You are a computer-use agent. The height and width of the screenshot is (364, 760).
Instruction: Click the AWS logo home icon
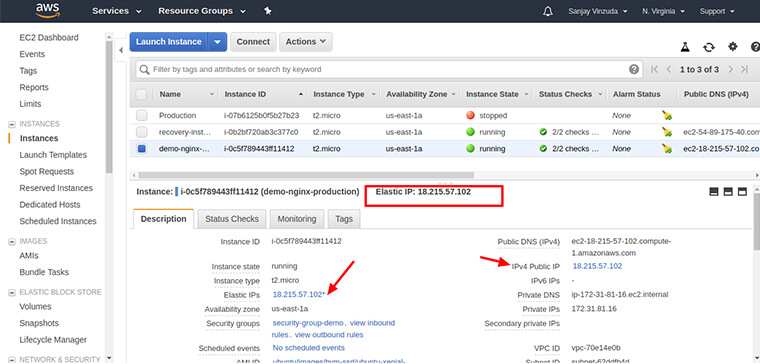(x=48, y=11)
